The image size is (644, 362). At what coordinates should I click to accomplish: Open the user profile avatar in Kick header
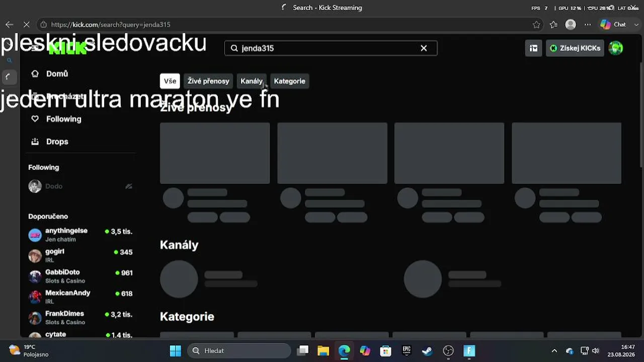point(616,48)
